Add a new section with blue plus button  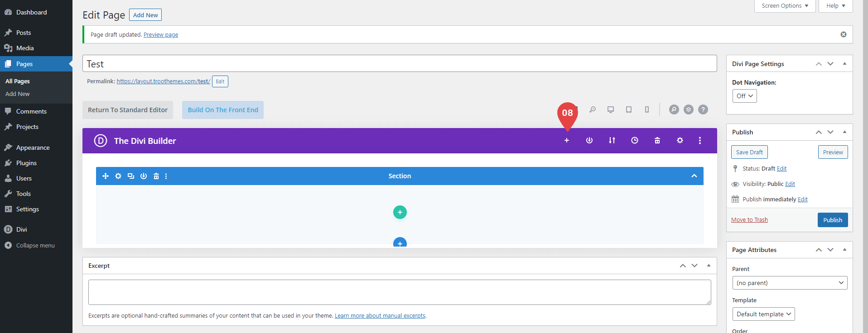(400, 243)
